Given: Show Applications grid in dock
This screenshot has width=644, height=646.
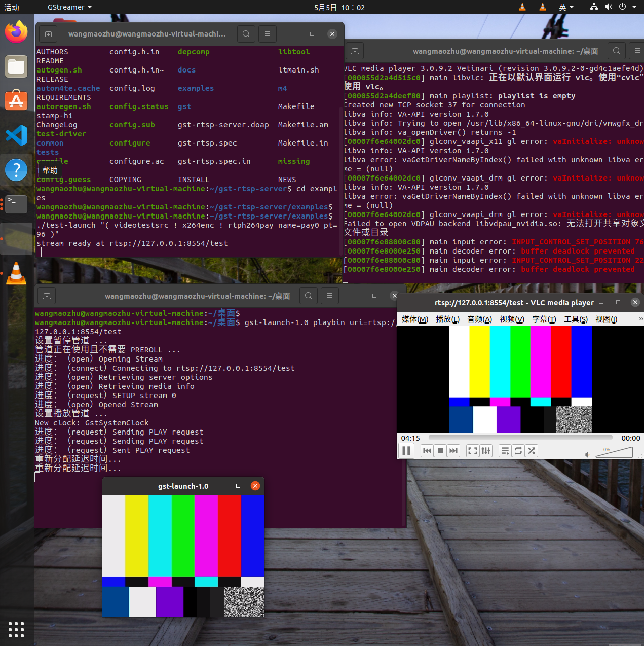Looking at the screenshot, I should pos(16,629).
